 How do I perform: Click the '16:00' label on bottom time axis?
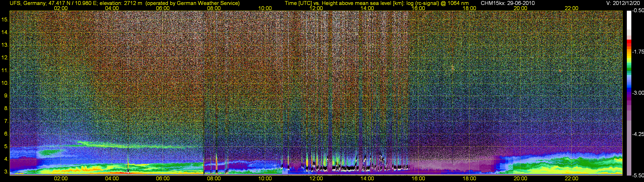418,179
